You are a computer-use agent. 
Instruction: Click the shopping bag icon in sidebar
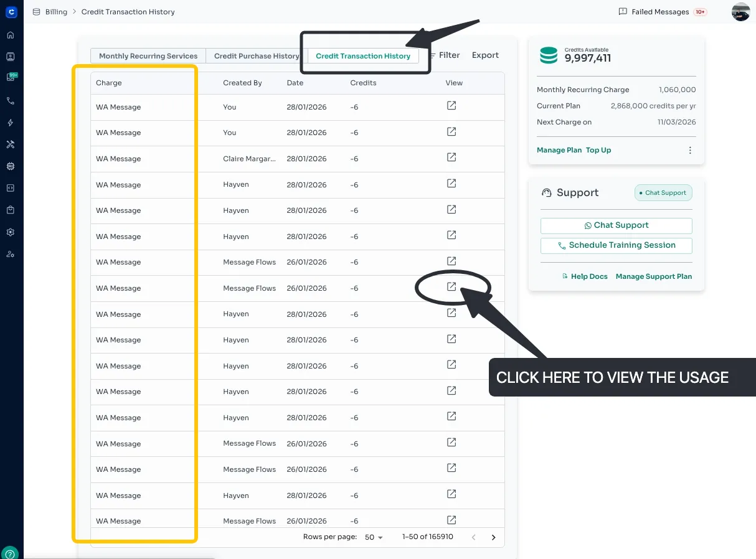11,210
